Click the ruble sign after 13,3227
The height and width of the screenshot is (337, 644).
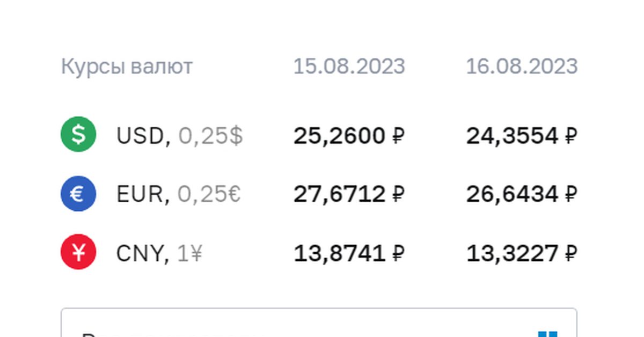570,253
